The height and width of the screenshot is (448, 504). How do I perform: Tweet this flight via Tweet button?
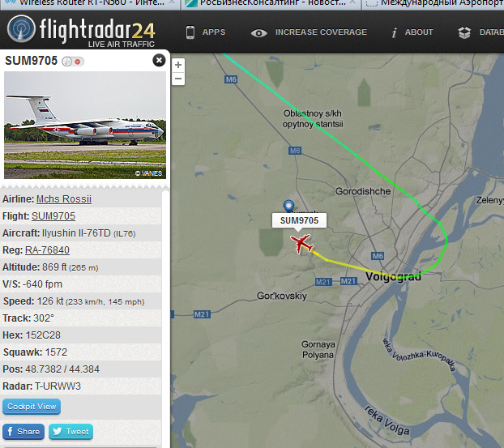pyautogui.click(x=71, y=431)
